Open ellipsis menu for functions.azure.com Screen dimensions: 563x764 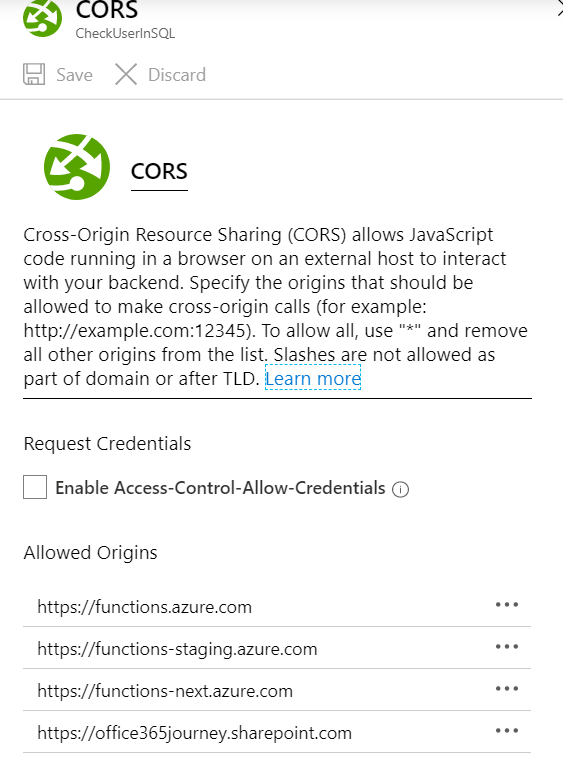(506, 605)
